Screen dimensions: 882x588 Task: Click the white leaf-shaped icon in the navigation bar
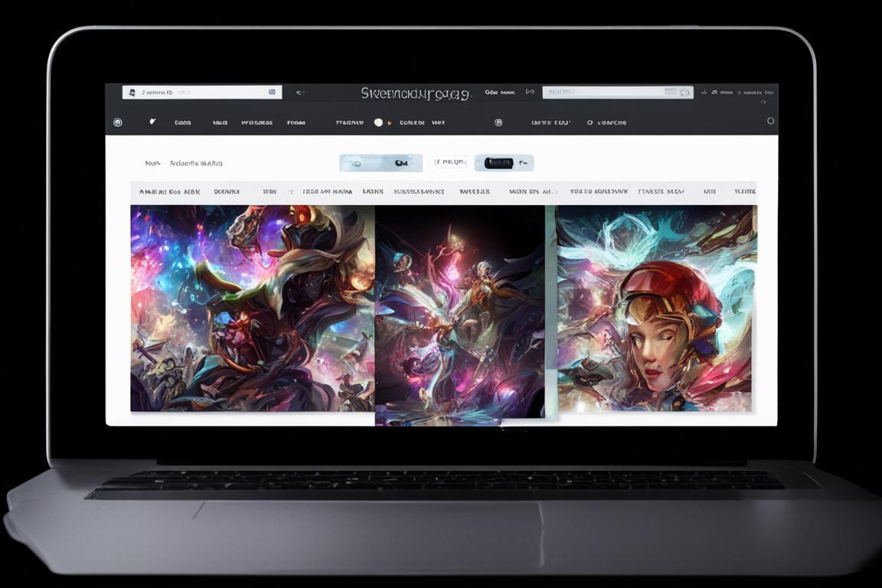pos(152,121)
